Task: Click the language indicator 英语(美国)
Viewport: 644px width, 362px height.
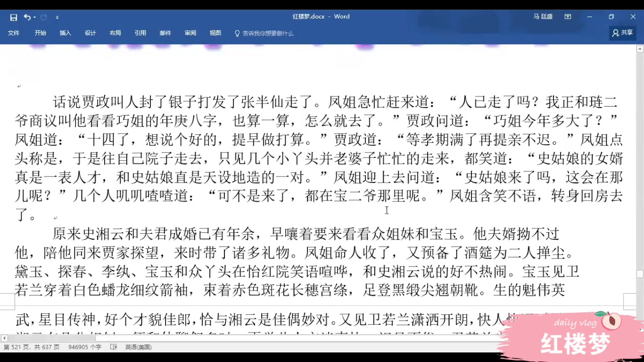Action: [138, 347]
